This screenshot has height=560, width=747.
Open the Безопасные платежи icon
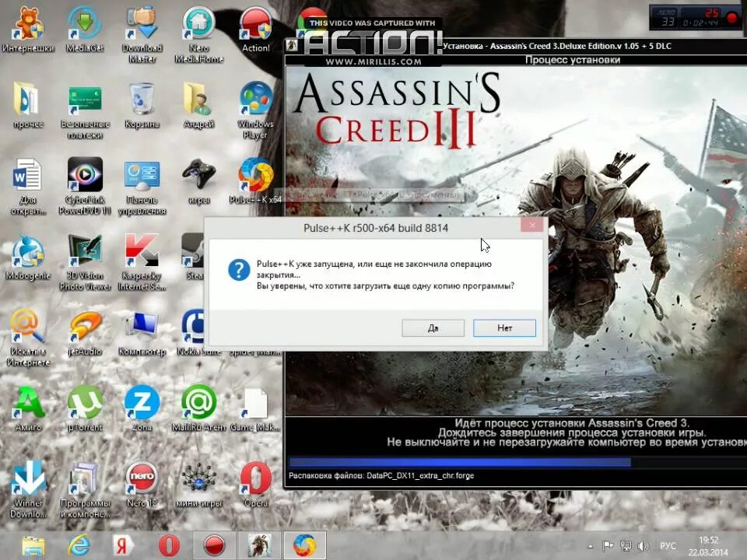click(x=85, y=110)
